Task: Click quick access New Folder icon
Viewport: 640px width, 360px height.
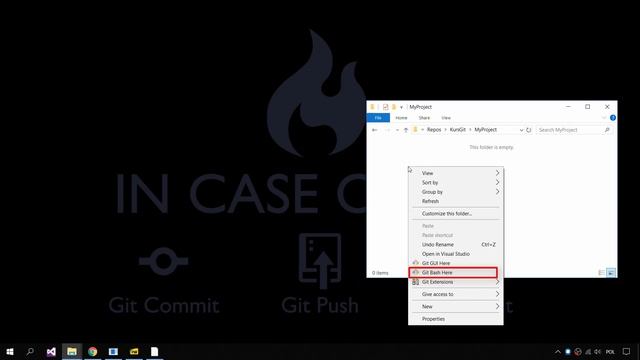Action: pos(394,107)
